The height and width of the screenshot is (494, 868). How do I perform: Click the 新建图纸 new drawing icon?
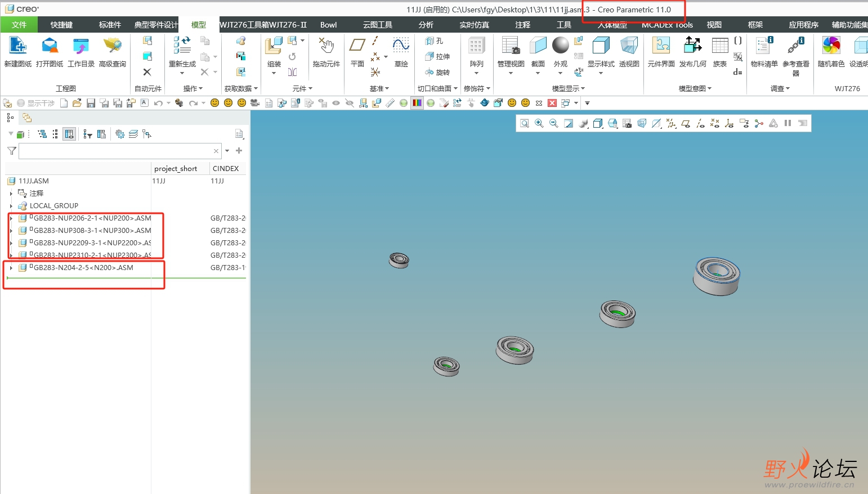point(18,45)
